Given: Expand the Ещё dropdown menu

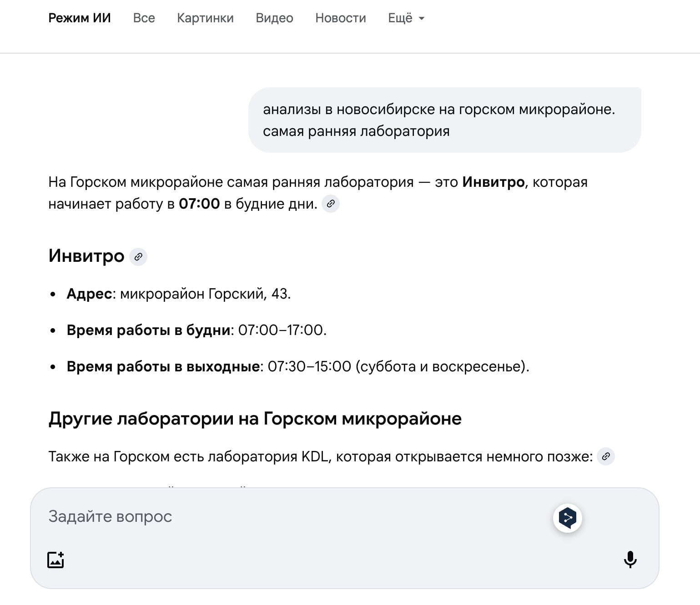Looking at the screenshot, I should click(x=406, y=18).
